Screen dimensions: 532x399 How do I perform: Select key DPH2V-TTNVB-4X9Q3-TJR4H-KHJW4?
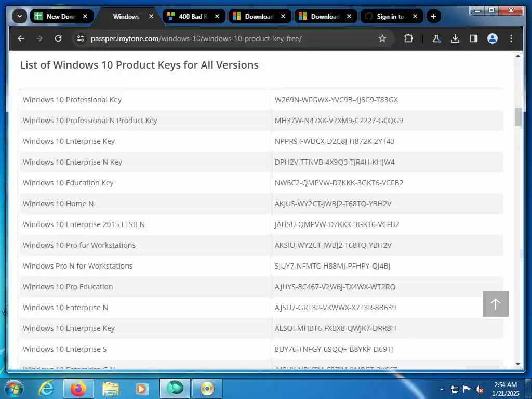point(335,162)
